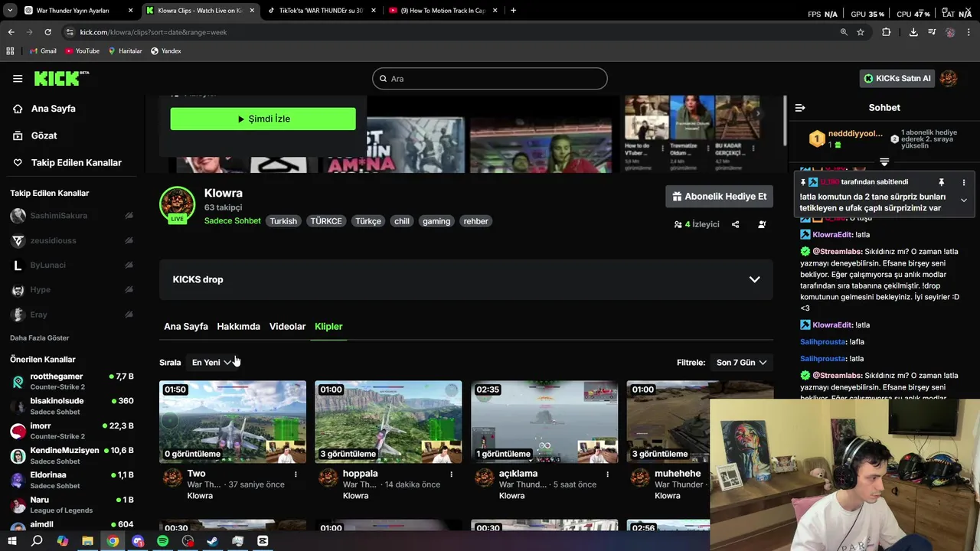Switch to the Videolar tab
This screenshot has height=551, width=980.
pos(287,327)
